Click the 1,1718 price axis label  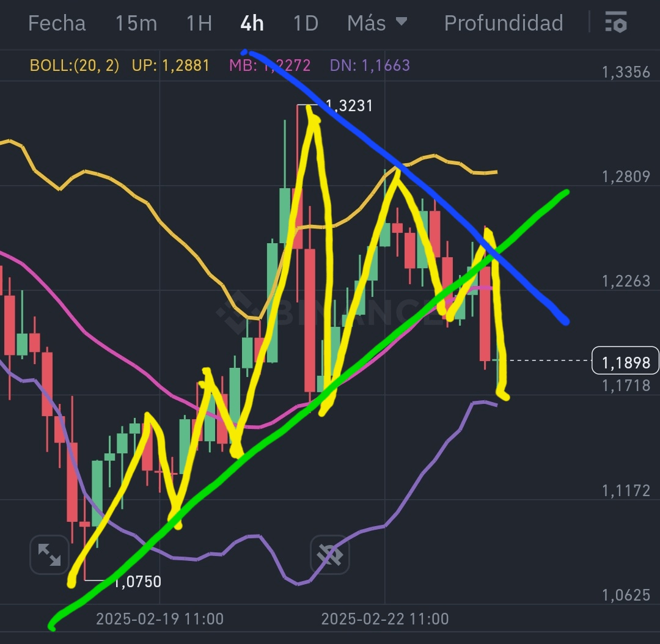(626, 386)
